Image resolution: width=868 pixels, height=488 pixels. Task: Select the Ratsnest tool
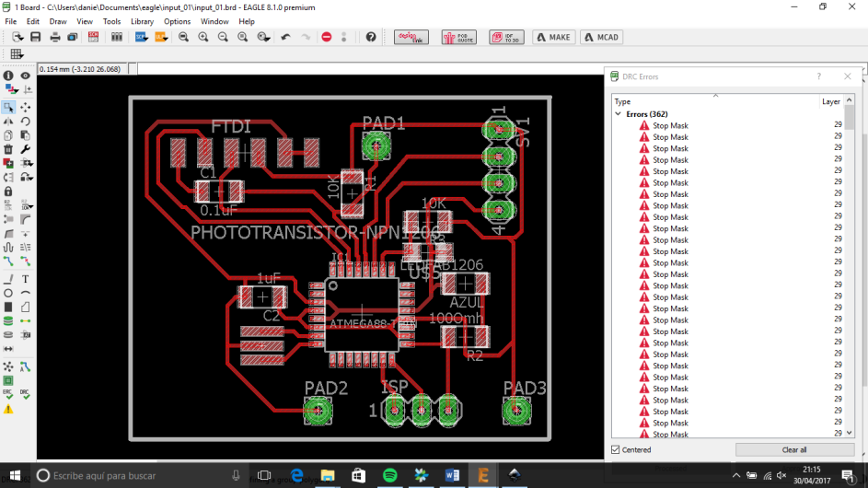point(8,366)
